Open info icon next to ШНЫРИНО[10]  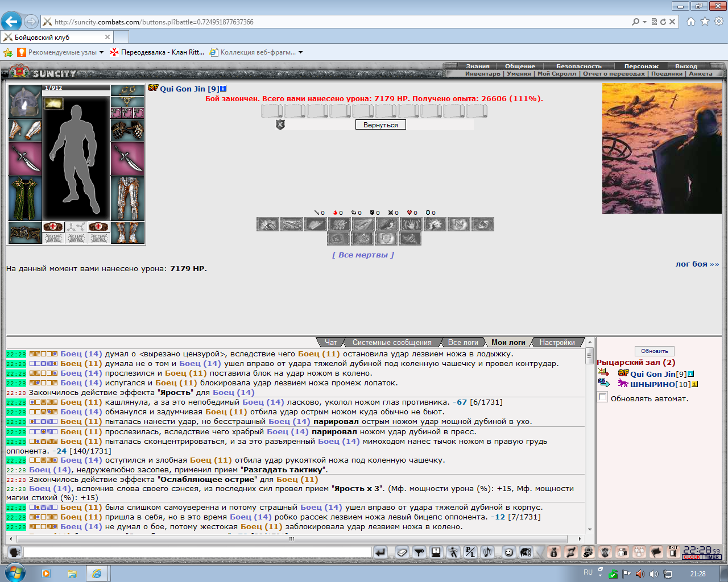694,384
